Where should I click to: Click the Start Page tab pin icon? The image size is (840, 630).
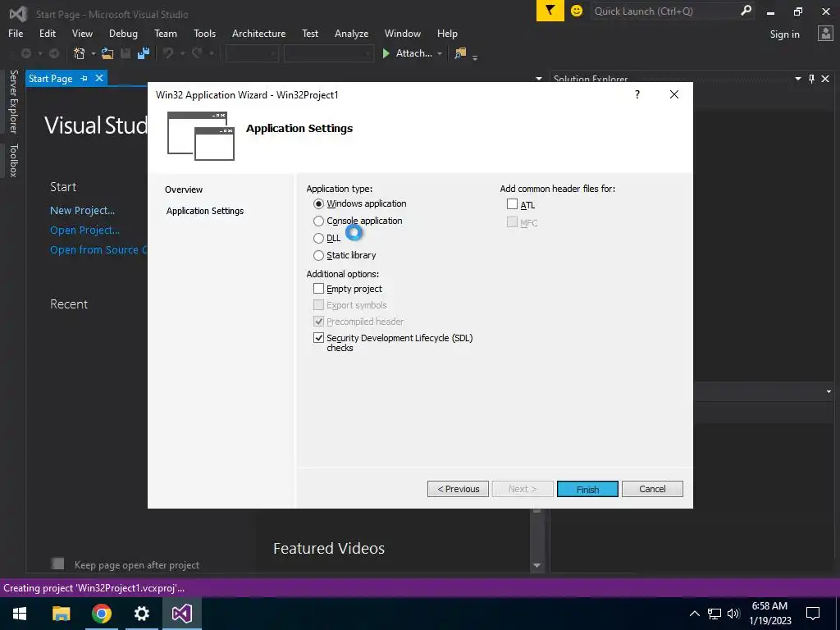tap(84, 78)
